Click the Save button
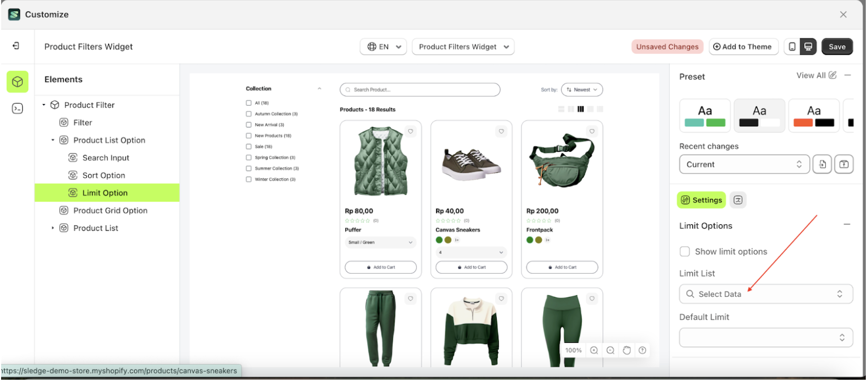Screen dimensions: 868x380 [836, 47]
